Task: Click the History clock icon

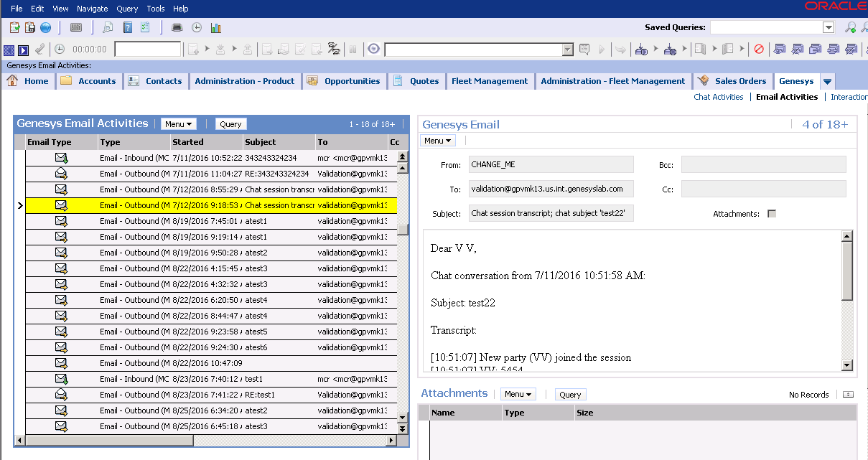Action: point(196,27)
